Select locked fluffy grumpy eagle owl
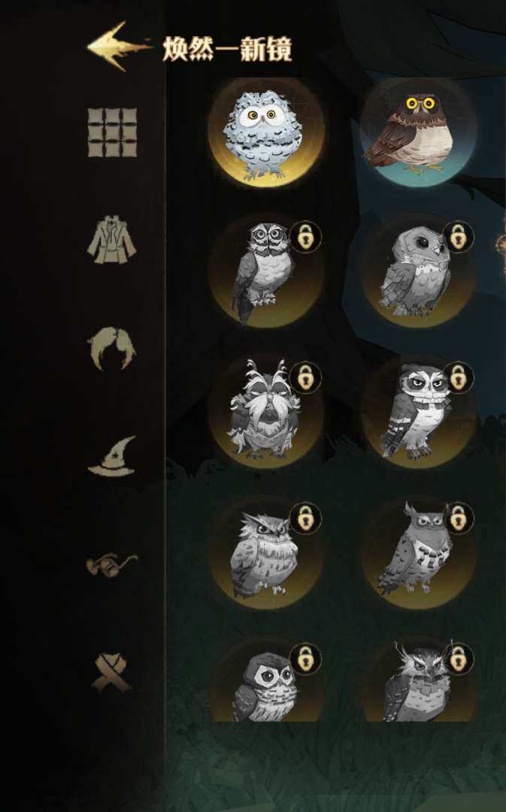This screenshot has width=506, height=812. pyautogui.click(x=266, y=552)
